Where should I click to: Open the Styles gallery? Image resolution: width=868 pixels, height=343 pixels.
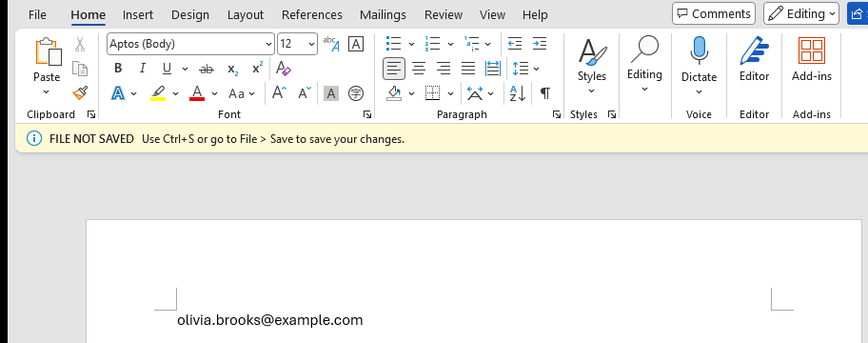coord(592,66)
